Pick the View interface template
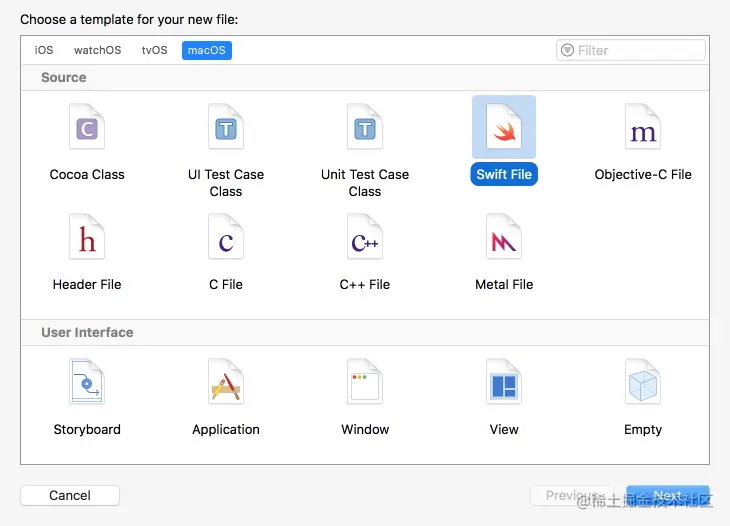The height and width of the screenshot is (526, 730). pyautogui.click(x=504, y=384)
